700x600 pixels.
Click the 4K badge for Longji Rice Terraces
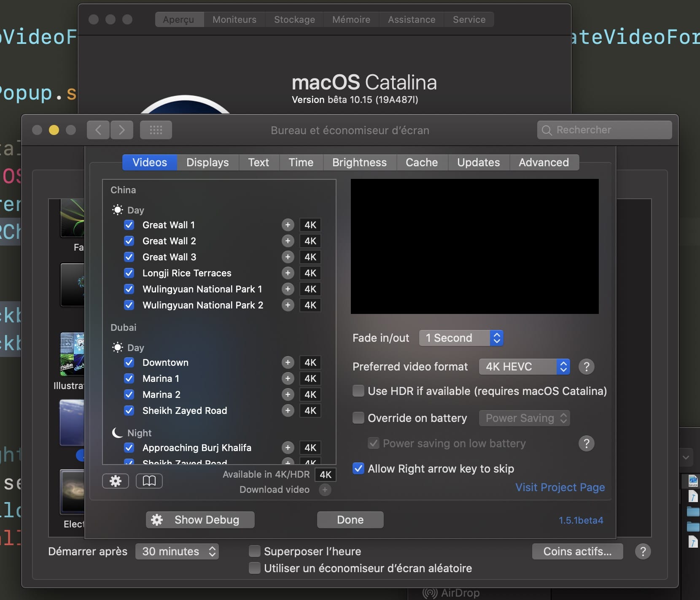click(310, 273)
